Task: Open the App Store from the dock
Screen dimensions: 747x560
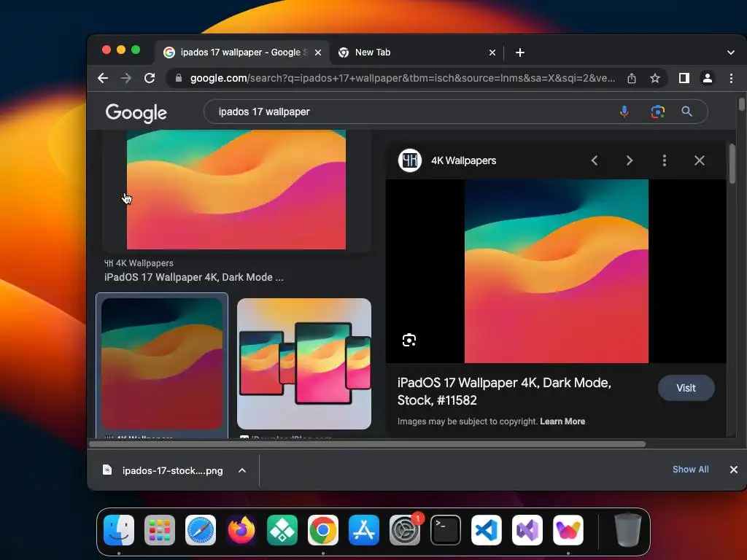Action: pyautogui.click(x=364, y=530)
